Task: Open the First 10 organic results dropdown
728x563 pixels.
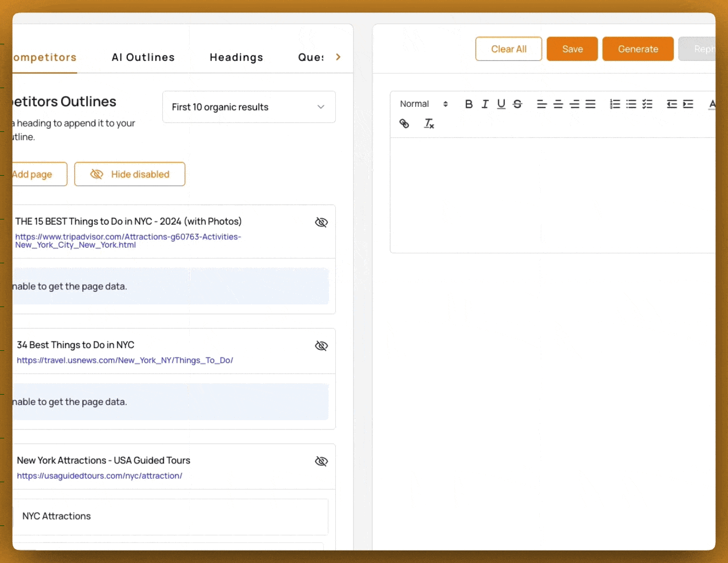Action: pyautogui.click(x=249, y=107)
